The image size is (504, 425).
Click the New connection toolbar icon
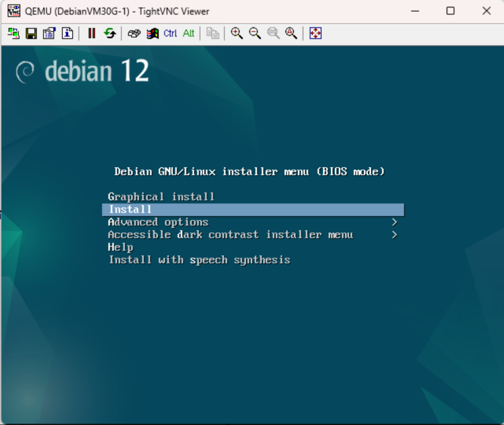coord(13,33)
